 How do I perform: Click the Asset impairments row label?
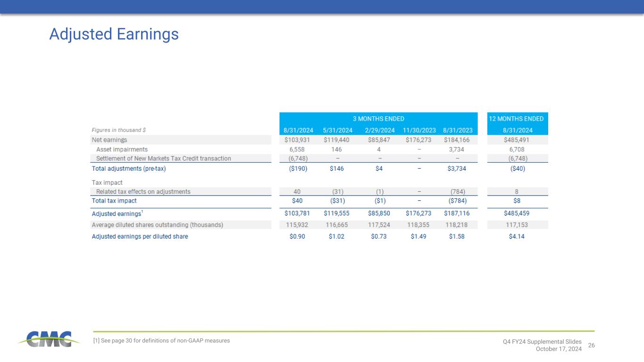coord(122,149)
